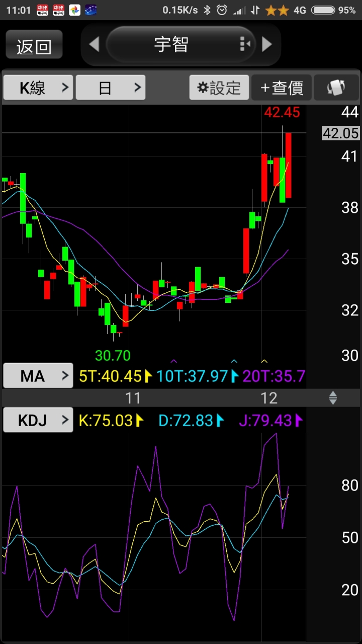
Task: Tap the rotate screen icon
Action: tap(336, 88)
